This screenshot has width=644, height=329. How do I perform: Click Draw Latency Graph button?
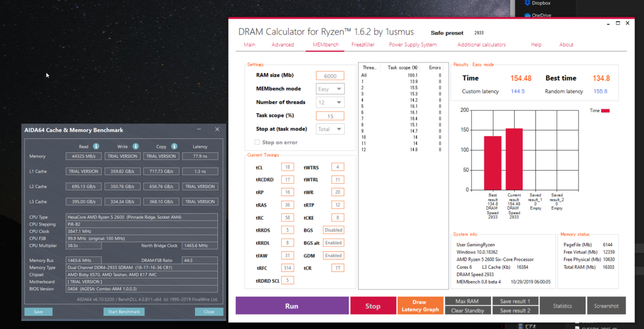coord(420,306)
